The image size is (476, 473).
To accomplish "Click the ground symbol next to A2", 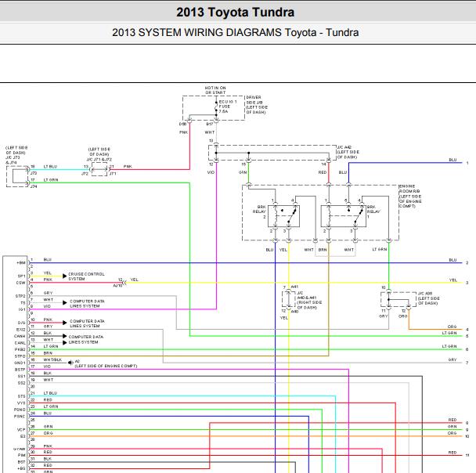I will pyautogui.click(x=70, y=362).
